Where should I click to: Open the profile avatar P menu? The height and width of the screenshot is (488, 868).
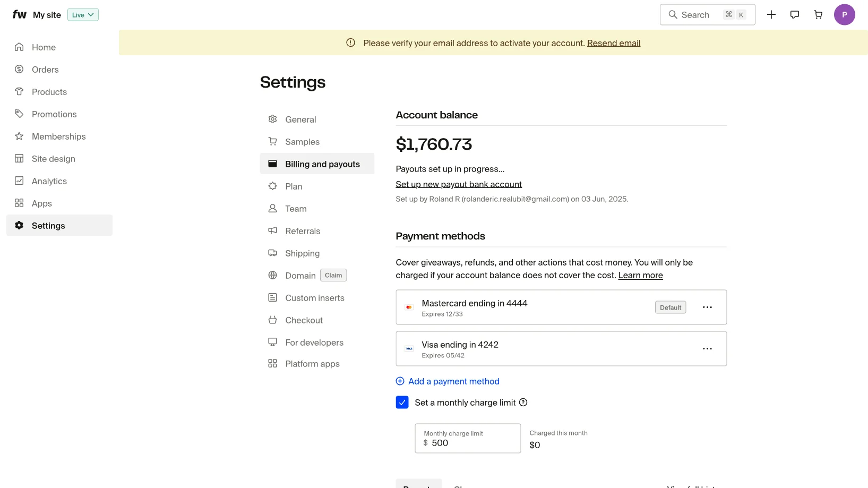(x=844, y=15)
